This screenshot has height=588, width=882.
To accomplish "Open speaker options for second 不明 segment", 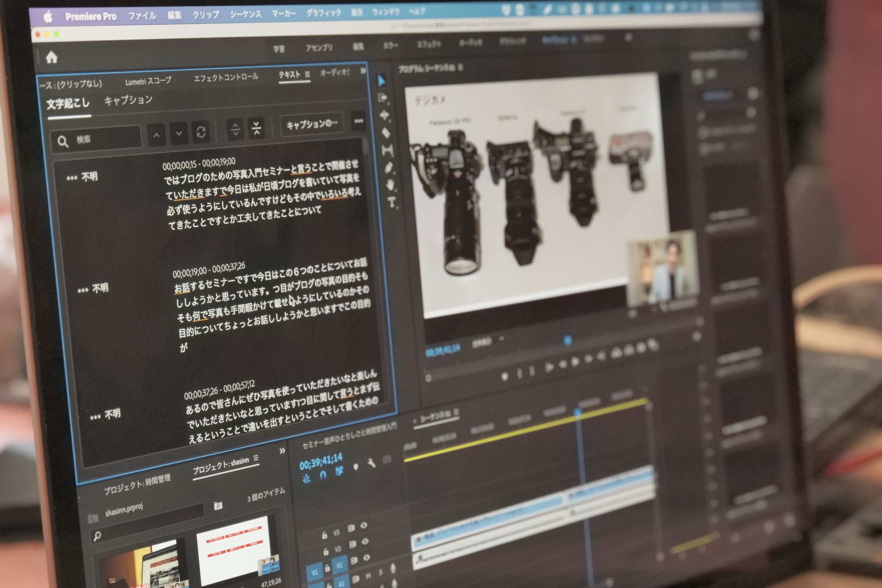I will click(83, 290).
